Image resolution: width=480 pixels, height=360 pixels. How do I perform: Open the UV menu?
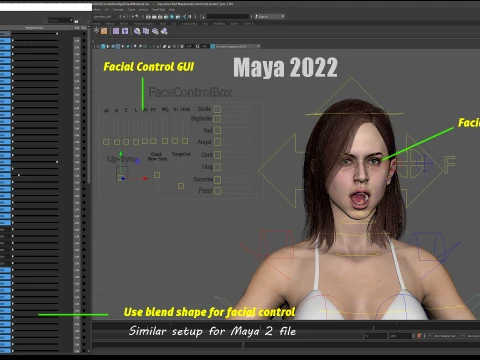tap(106, 10)
